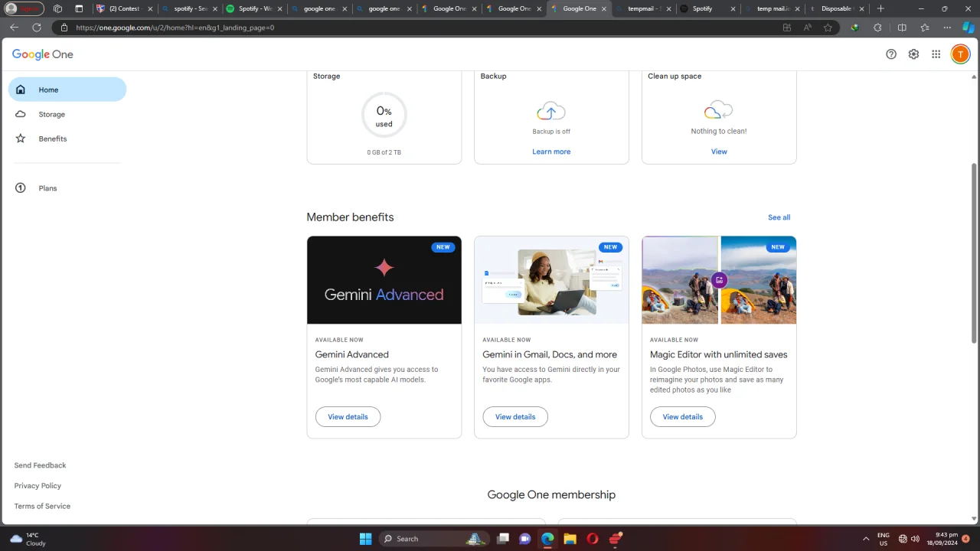Viewport: 980px width, 551px height.
Task: Open the Google One help icon
Action: click(x=891, y=54)
